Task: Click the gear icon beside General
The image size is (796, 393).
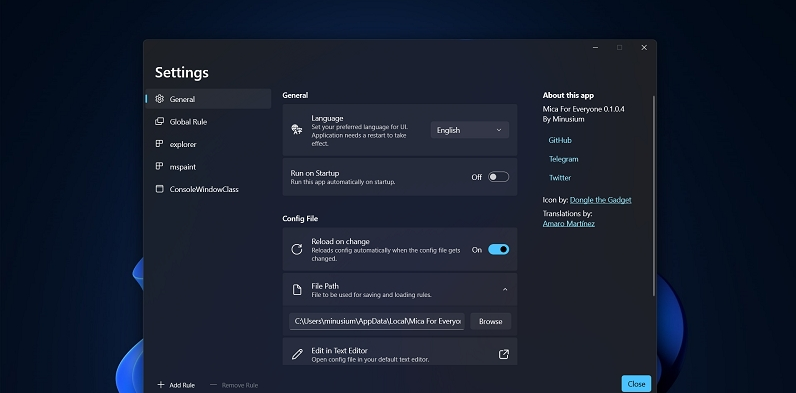Action: [159, 99]
